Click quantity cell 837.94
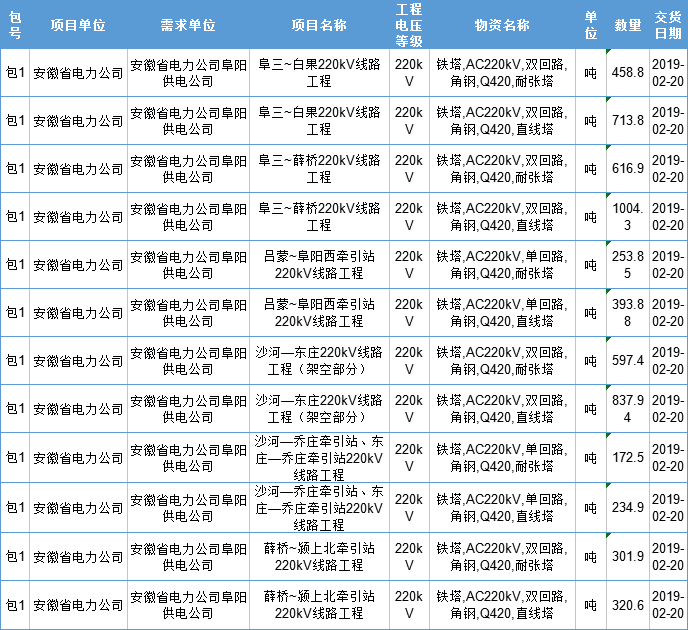The height and width of the screenshot is (630, 688). point(628,408)
